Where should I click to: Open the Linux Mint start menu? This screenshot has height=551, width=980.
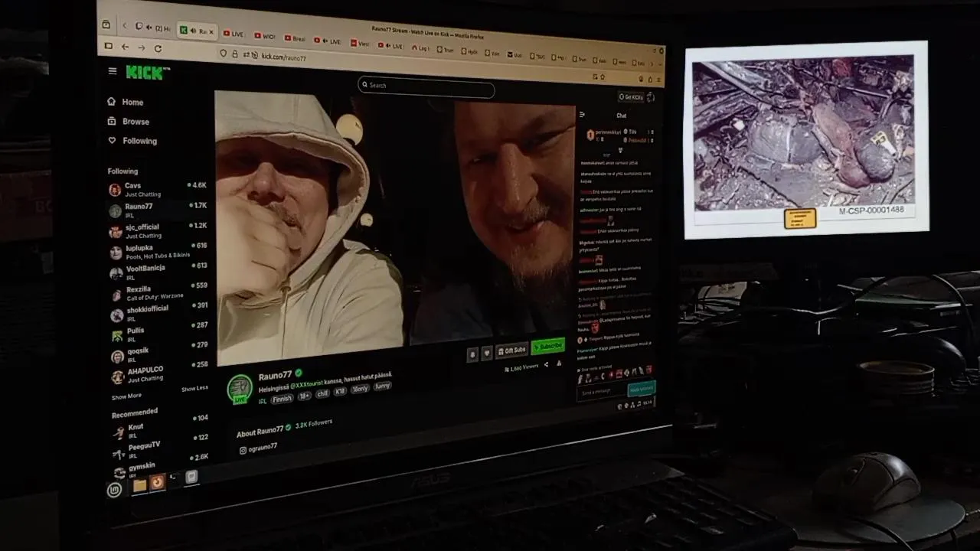point(114,491)
